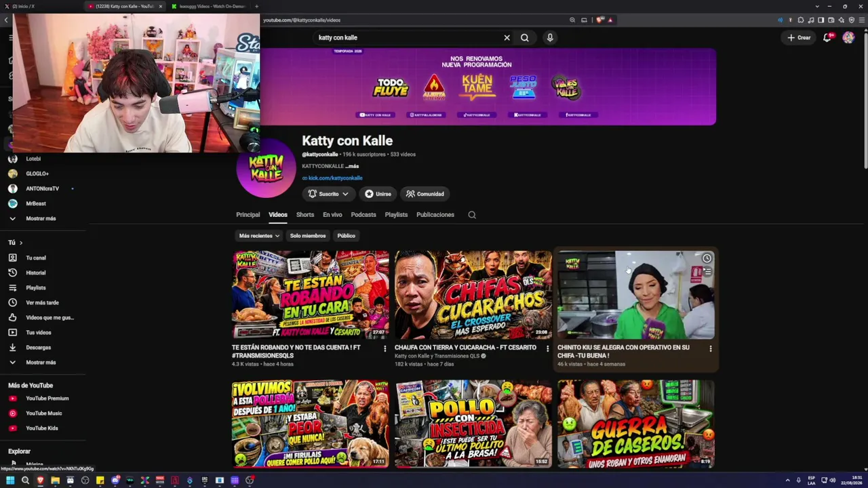The width and height of the screenshot is (868, 488).
Task: Select the Videos channel tab
Action: [x=278, y=215]
